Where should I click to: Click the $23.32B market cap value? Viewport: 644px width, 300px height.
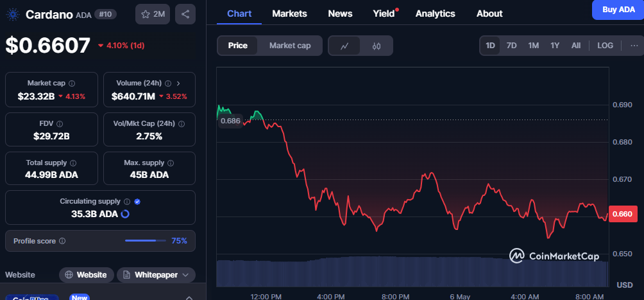click(x=36, y=96)
